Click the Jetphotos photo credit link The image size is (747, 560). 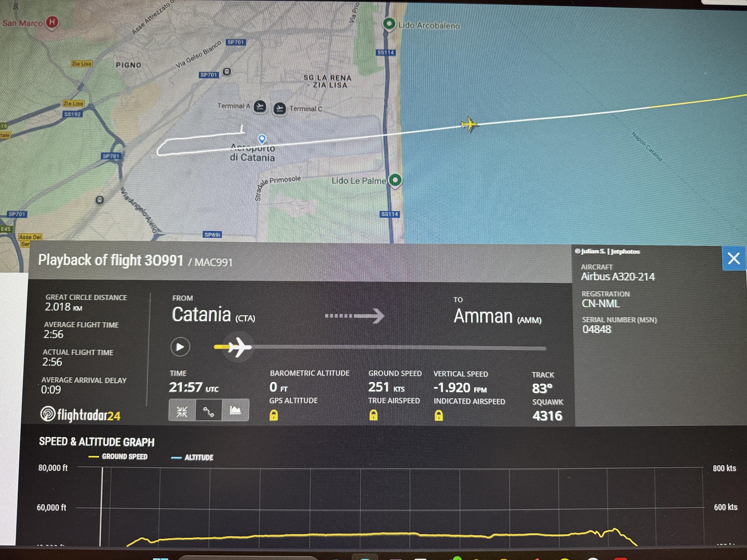coord(607,251)
